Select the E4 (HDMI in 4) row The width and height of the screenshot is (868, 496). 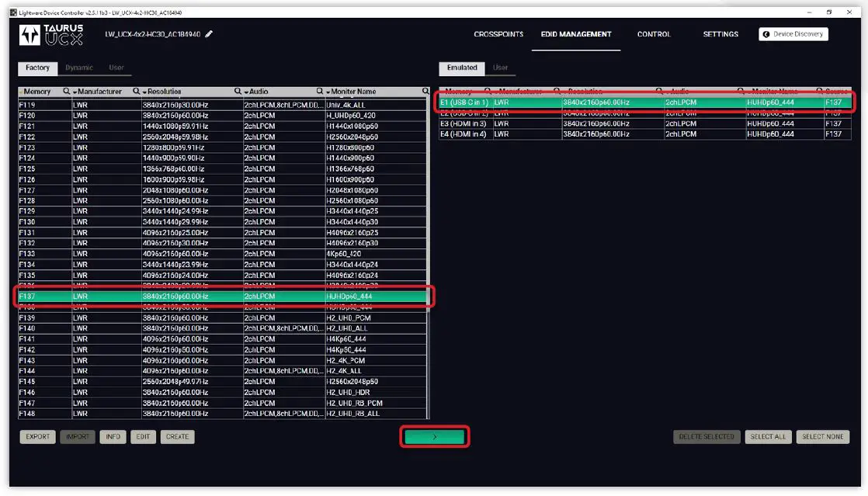[645, 134]
